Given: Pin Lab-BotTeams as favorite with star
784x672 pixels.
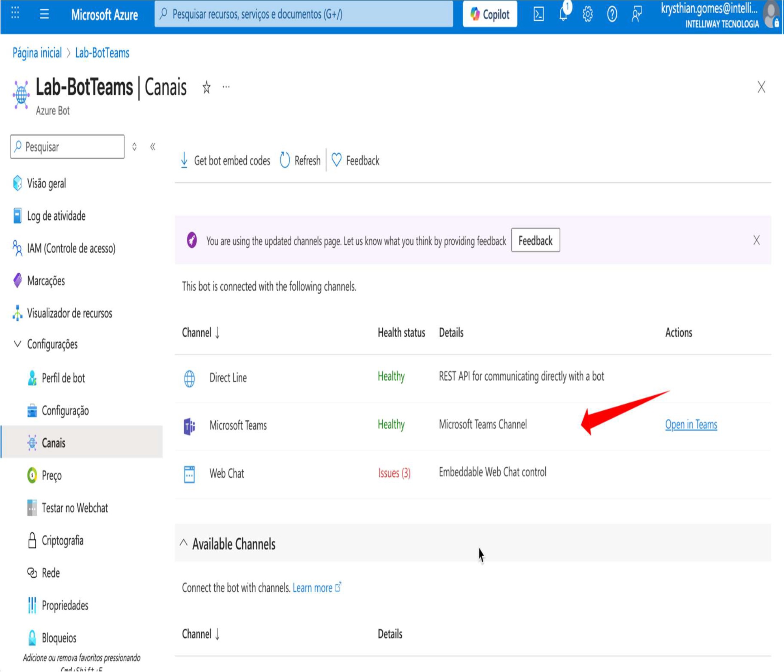Looking at the screenshot, I should tap(206, 87).
